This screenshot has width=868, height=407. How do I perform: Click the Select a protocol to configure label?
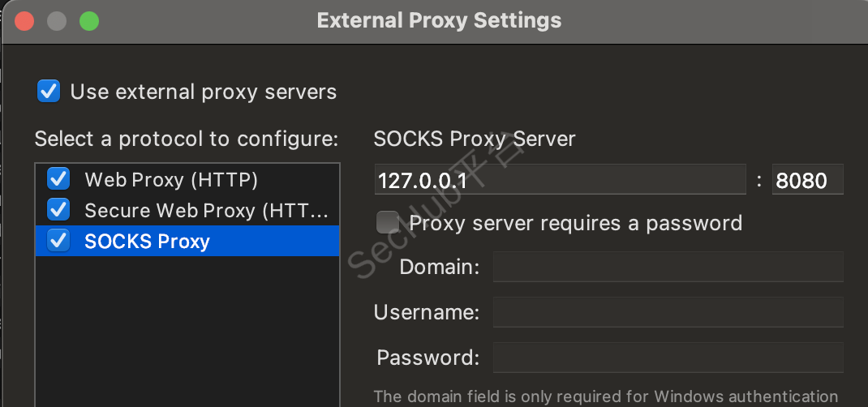pos(186,139)
